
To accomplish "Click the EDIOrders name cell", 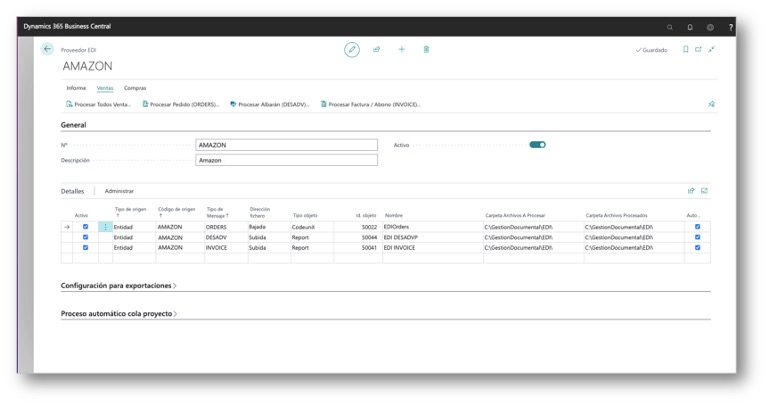I will 432,227.
